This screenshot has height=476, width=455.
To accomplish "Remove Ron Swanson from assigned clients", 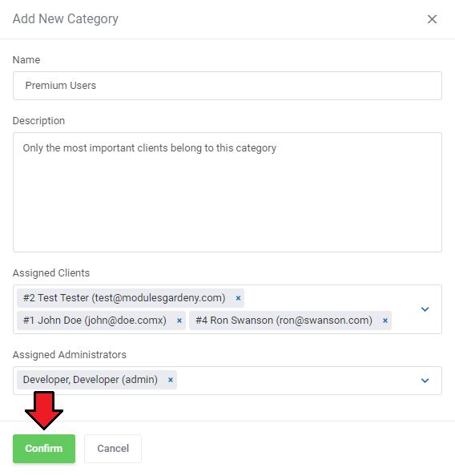I will tap(385, 321).
